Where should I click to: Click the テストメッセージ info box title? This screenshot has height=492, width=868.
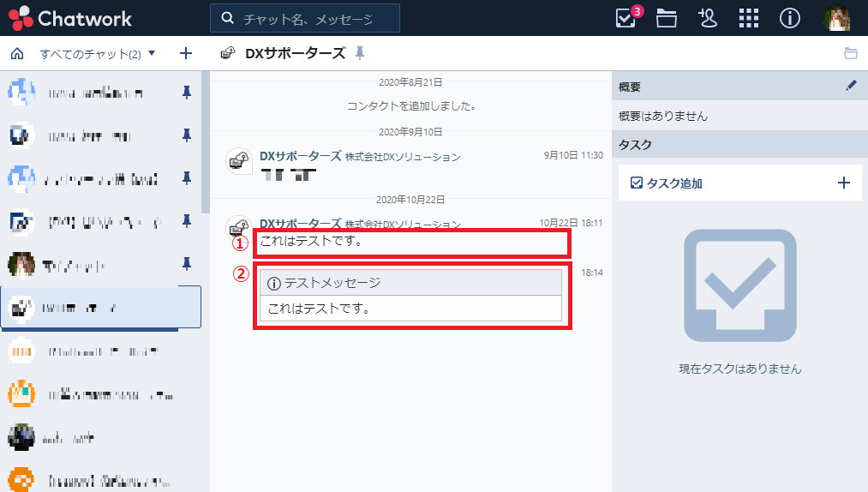(x=332, y=283)
